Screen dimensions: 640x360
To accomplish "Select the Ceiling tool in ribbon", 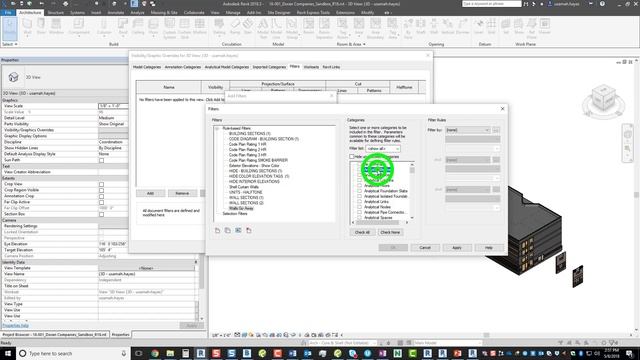I will (138, 27).
